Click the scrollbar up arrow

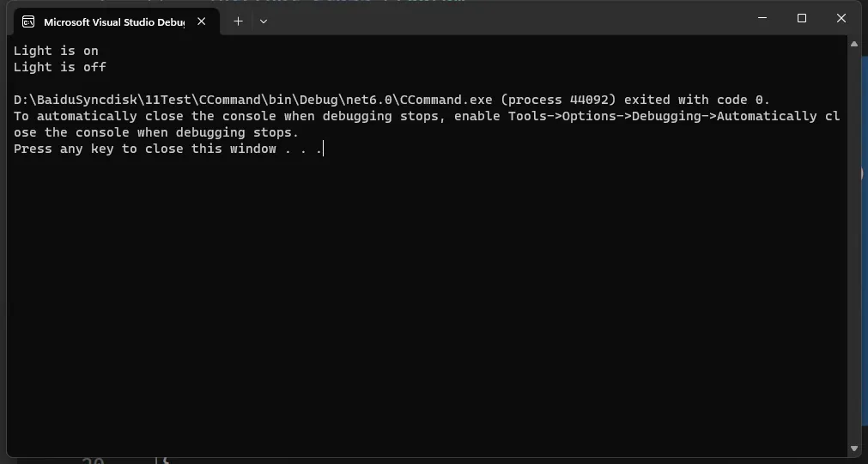pyautogui.click(x=854, y=44)
